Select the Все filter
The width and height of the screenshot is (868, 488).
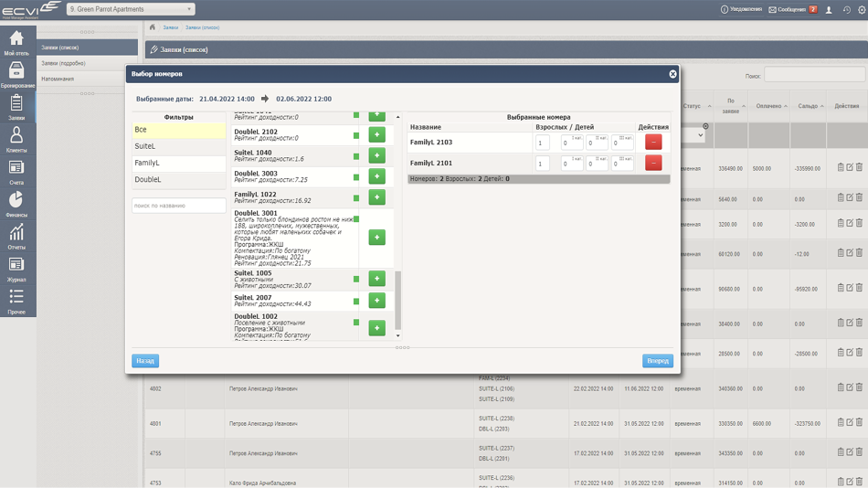click(179, 130)
